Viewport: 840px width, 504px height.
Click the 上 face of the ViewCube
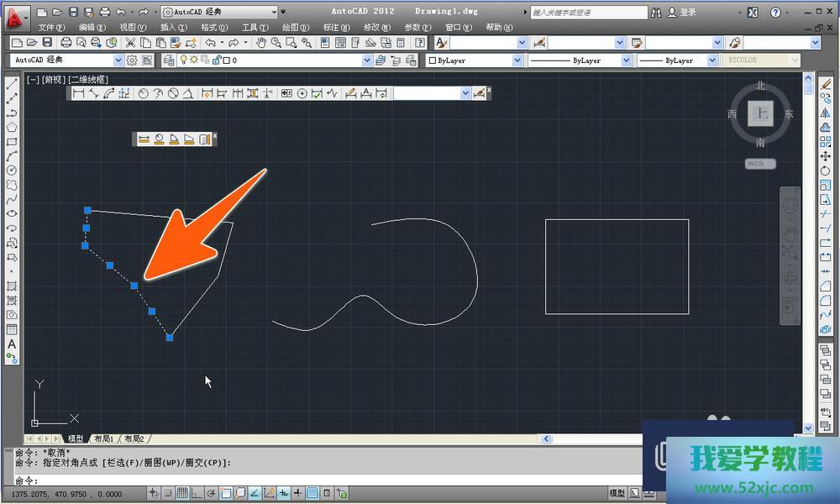click(761, 113)
